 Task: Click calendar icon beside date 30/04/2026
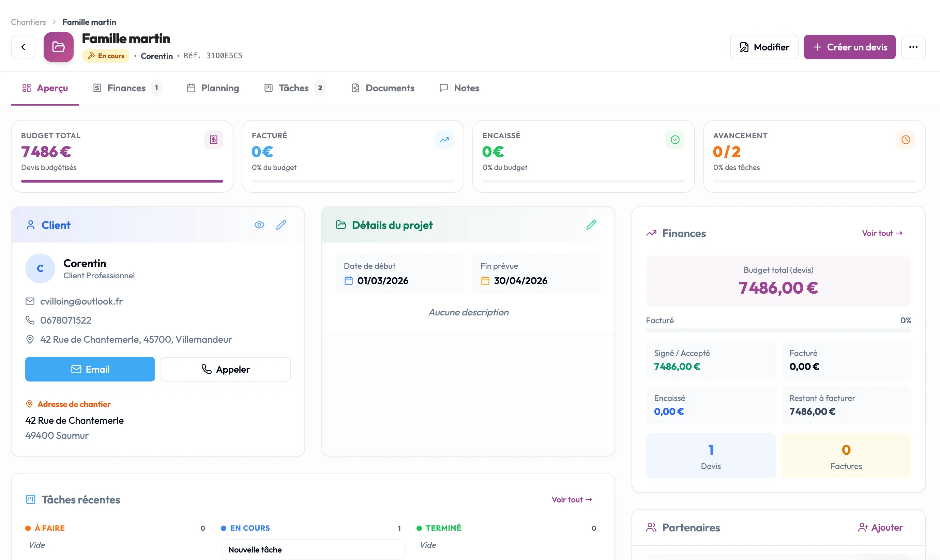(x=485, y=281)
